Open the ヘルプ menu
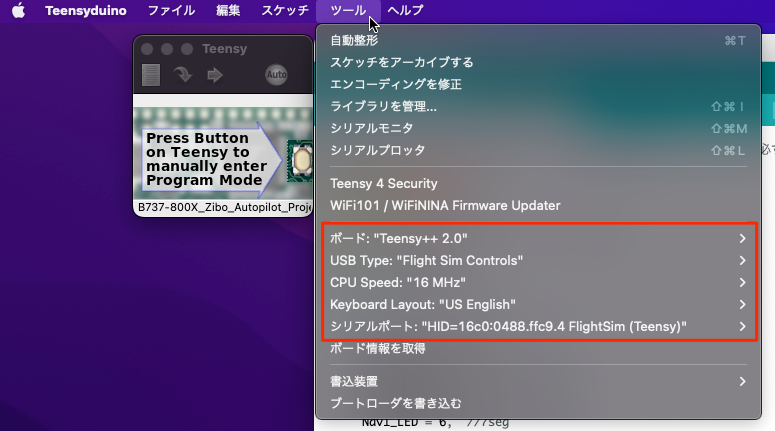The width and height of the screenshot is (775, 431). pos(405,10)
